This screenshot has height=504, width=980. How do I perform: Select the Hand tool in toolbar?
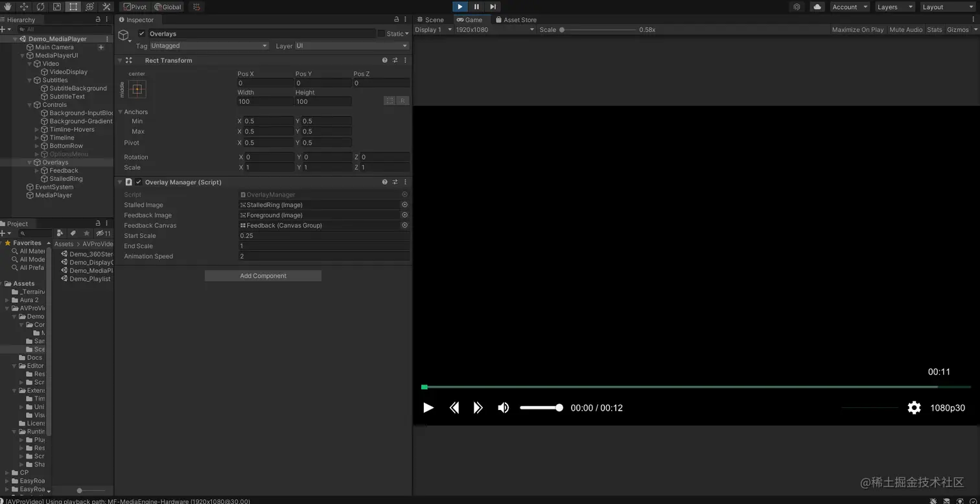click(x=8, y=6)
